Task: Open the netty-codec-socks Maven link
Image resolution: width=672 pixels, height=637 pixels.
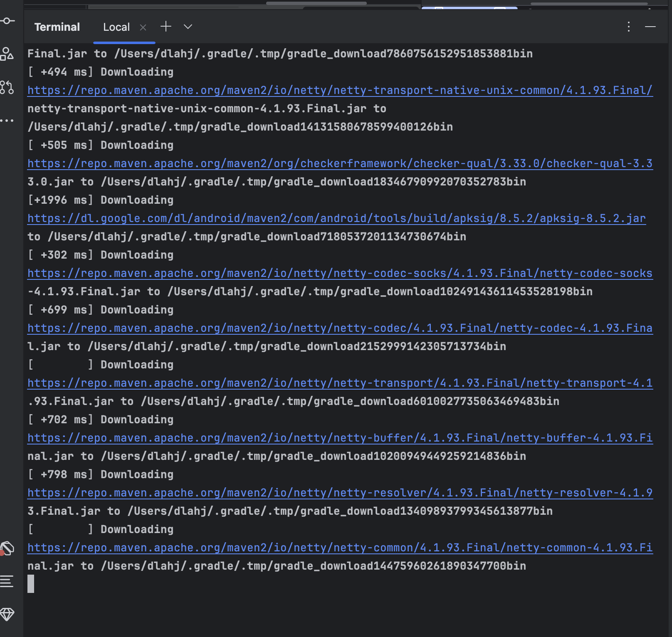Action: tap(340, 274)
